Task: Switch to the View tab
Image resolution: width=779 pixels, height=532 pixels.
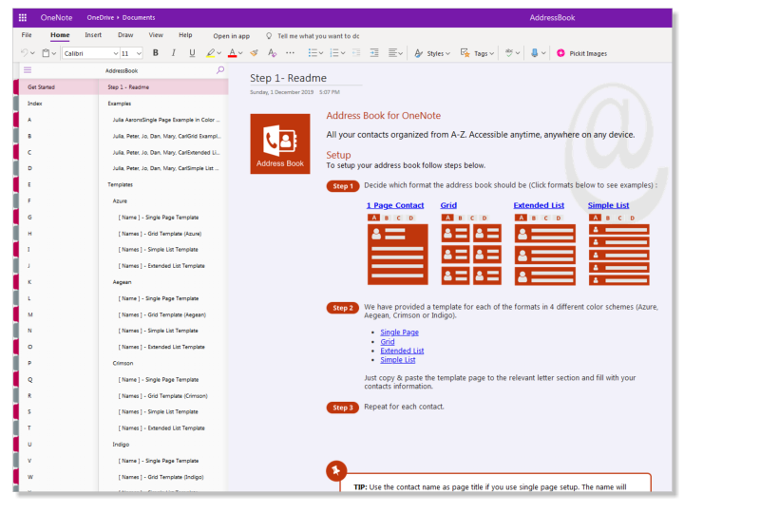Action: point(156,35)
